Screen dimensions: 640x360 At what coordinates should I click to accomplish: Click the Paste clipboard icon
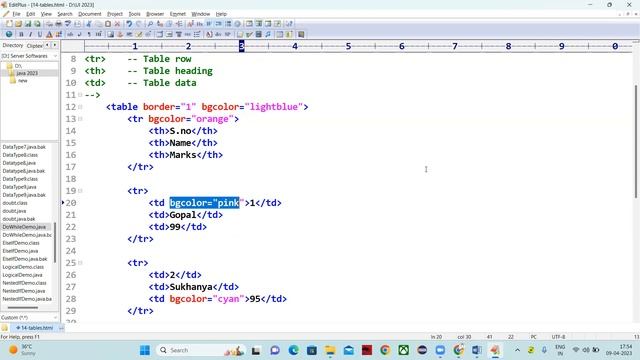click(x=108, y=24)
